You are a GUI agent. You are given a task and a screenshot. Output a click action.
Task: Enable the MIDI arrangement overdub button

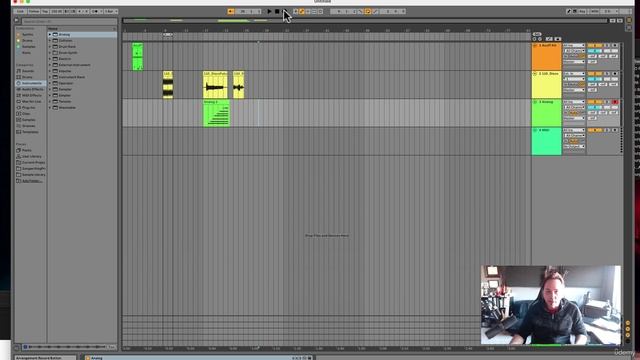pyautogui.click(x=296, y=11)
